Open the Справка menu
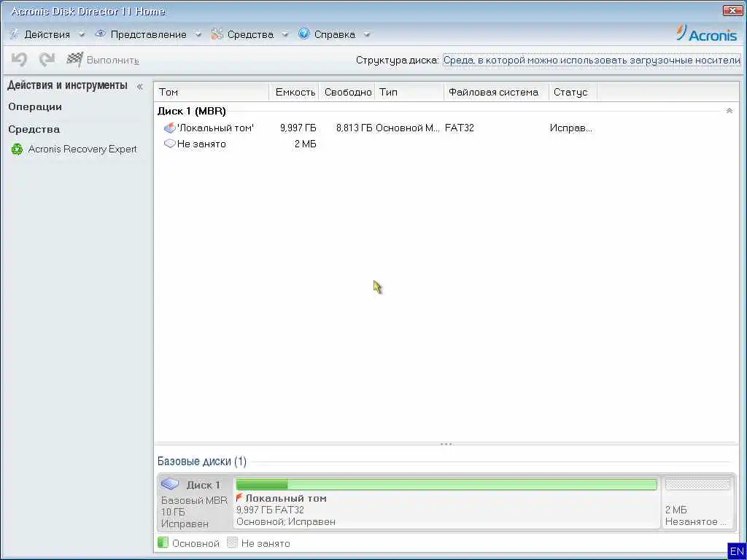The image size is (747, 560). [x=334, y=34]
